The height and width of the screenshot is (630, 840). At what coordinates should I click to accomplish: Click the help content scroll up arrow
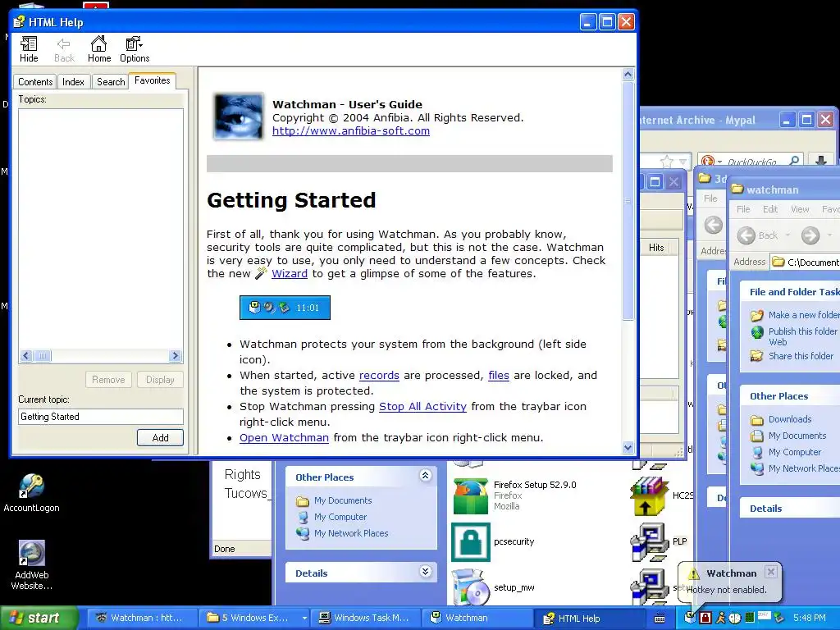click(628, 75)
